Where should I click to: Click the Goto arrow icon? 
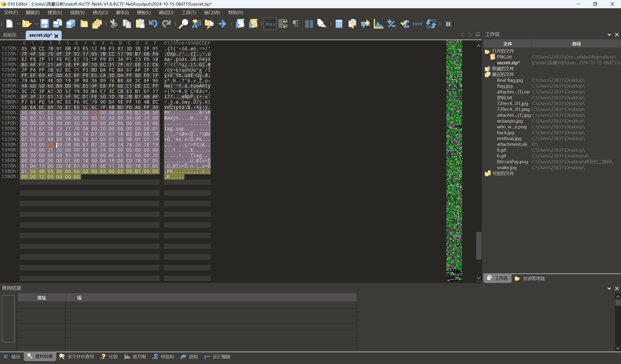pos(222,24)
